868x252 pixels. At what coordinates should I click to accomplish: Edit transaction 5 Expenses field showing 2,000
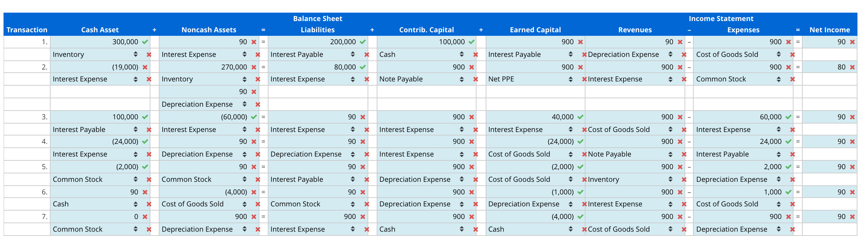(739, 167)
